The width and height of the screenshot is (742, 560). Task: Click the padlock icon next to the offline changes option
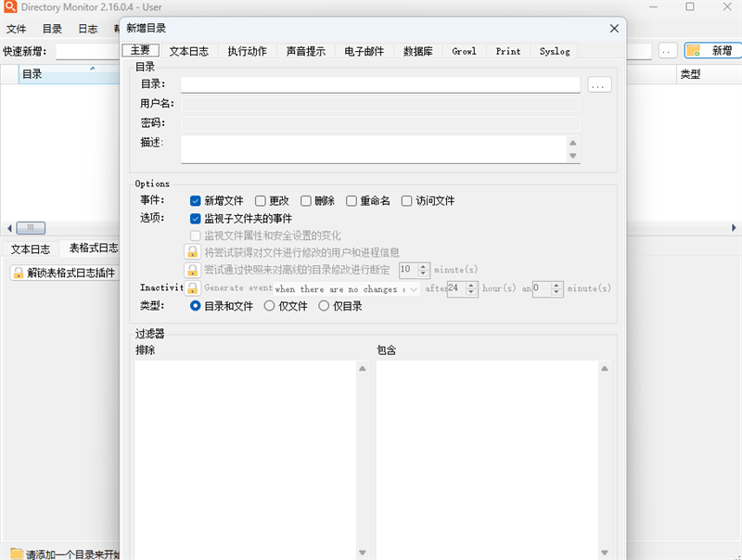click(192, 269)
